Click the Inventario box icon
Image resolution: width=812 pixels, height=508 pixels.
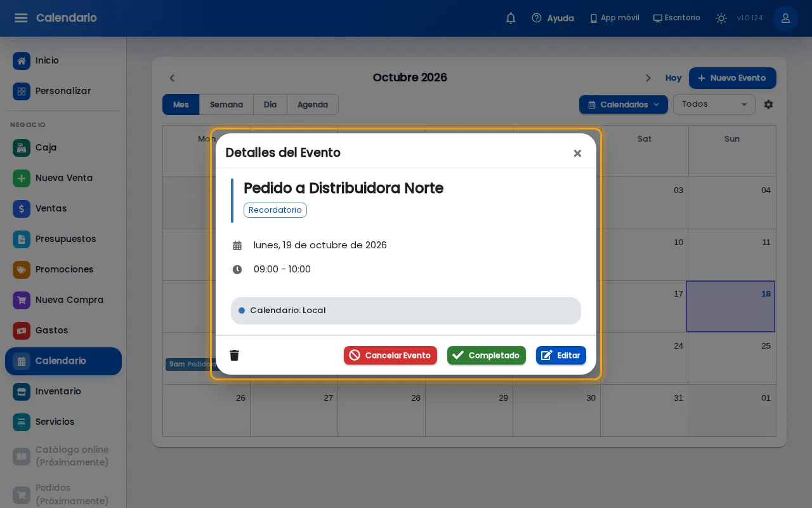click(x=22, y=392)
